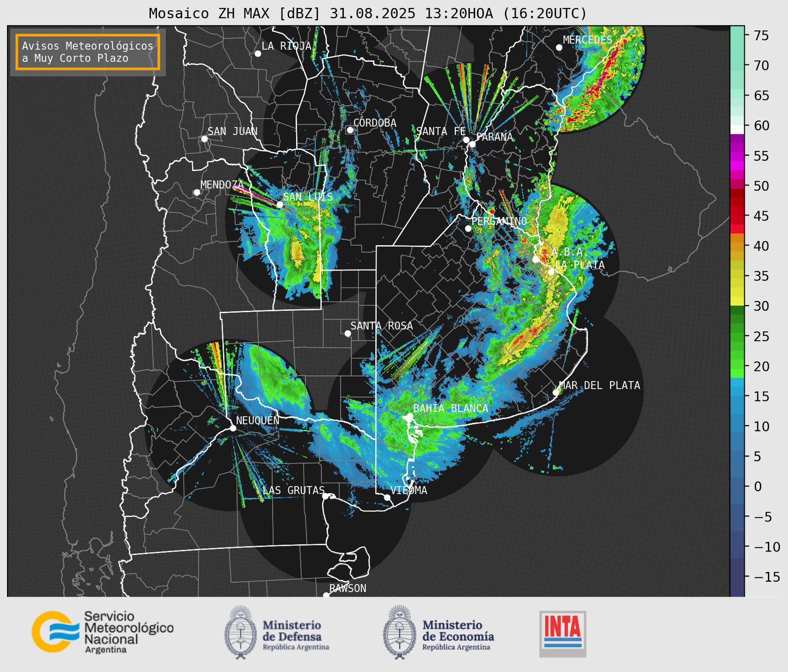Click the Viedma city marker dot
788x672 pixels.
387,497
